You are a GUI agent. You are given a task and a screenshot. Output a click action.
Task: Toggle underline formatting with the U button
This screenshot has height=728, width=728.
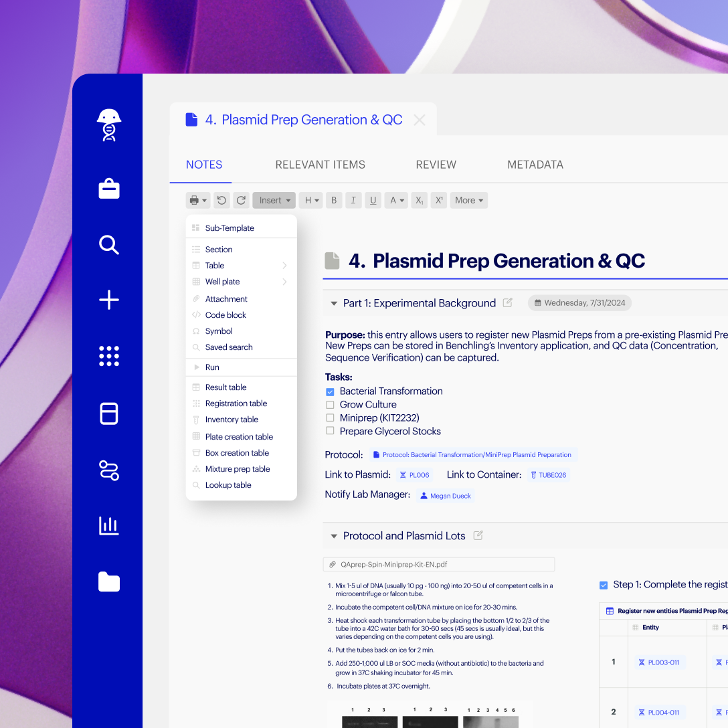[x=373, y=200]
